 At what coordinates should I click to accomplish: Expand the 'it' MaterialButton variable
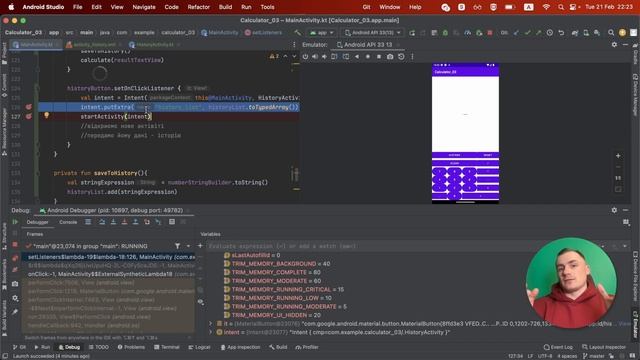pyautogui.click(x=211, y=323)
